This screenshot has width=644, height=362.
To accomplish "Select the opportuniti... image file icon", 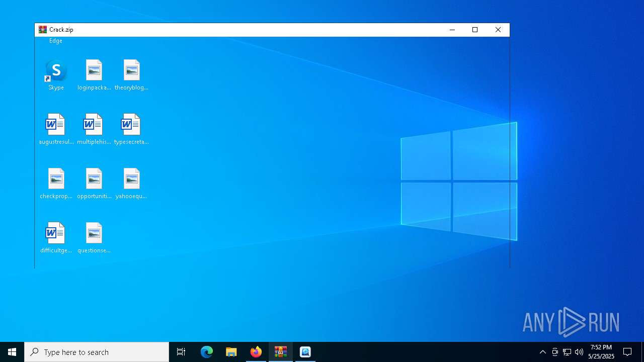I will (x=94, y=184).
